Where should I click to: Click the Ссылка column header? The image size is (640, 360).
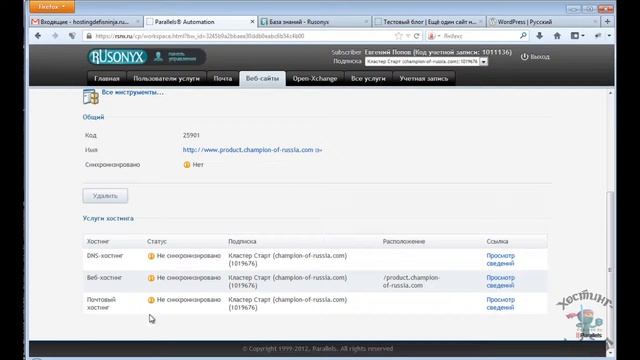click(x=497, y=242)
